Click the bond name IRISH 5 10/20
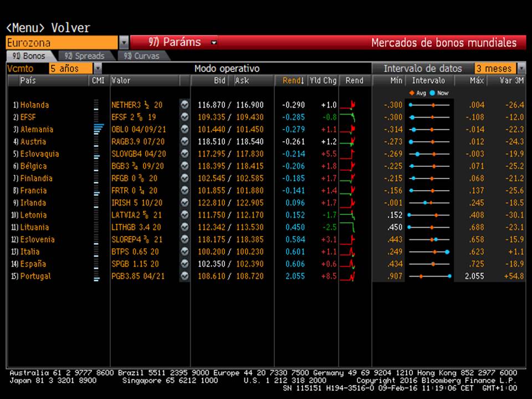The image size is (532, 399). (x=137, y=203)
